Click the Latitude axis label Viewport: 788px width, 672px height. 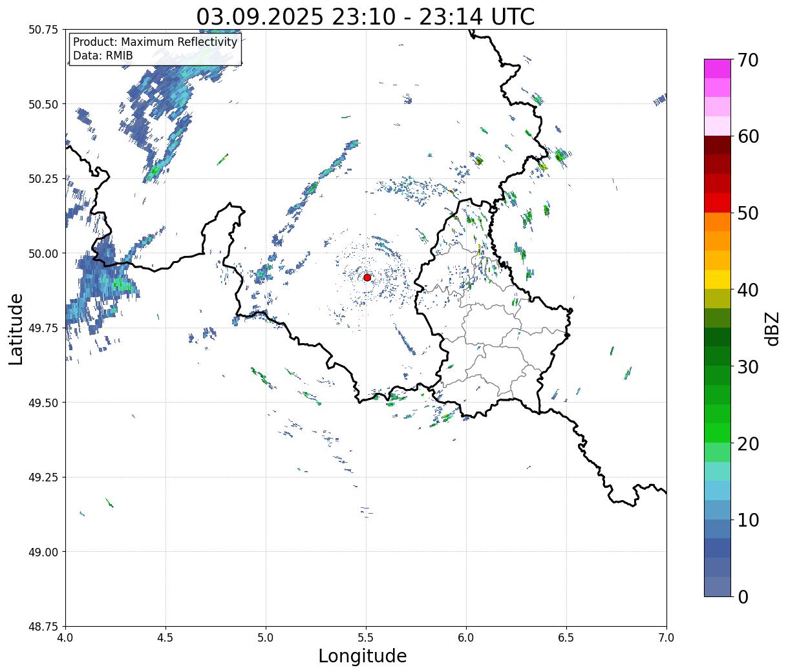[16, 328]
